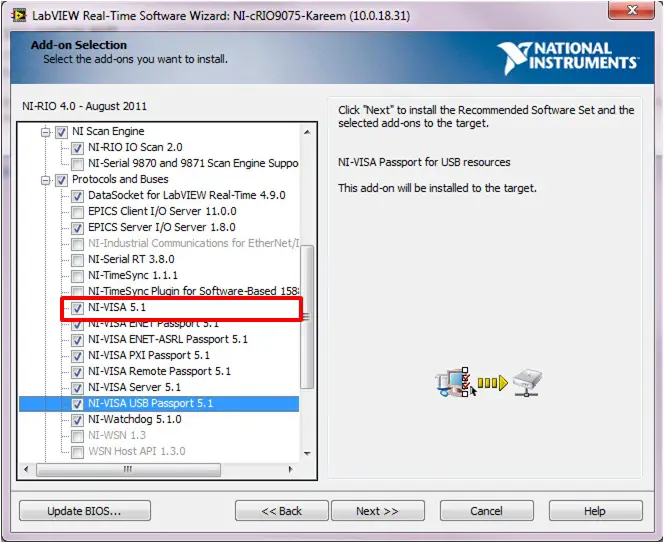Toggle the NI Scan Engine checkbox
Screen dimensions: 664x543
[61, 132]
